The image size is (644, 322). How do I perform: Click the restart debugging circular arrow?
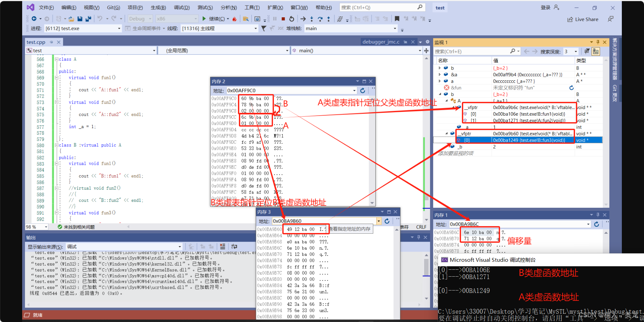click(x=292, y=19)
